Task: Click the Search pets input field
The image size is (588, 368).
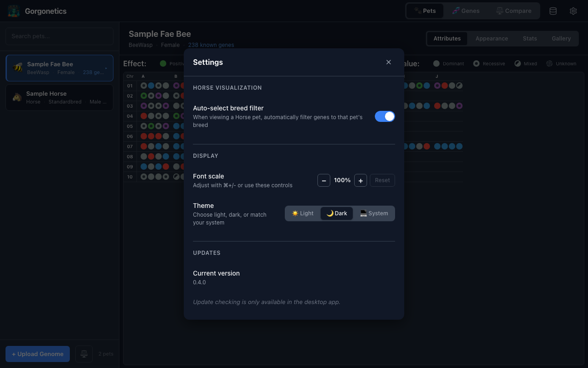Action: pos(59,36)
